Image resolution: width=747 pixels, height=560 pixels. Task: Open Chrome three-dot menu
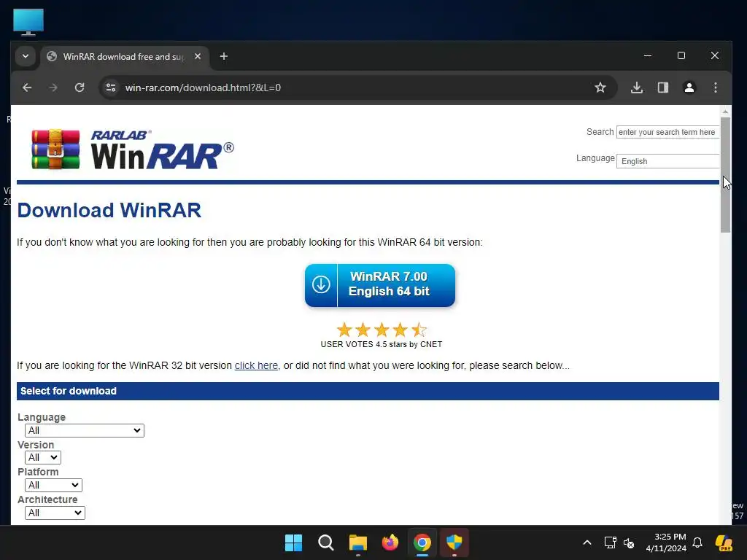tap(716, 87)
